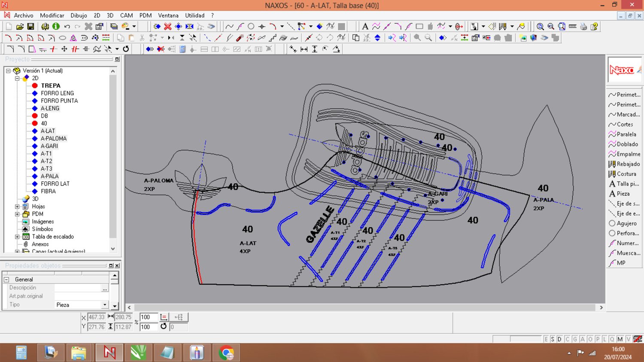
Task: Click the ruler measuring icon
Action: [573, 27]
